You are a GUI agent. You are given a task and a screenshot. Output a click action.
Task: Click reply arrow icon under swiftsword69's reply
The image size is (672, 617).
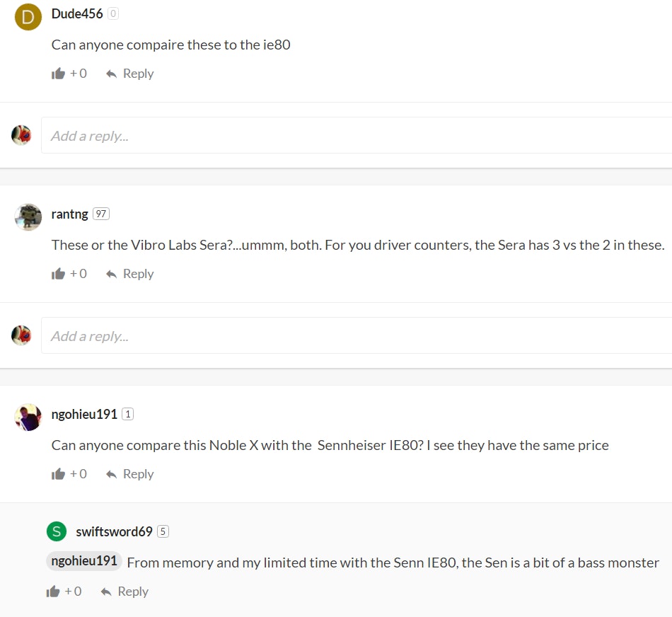pos(106,592)
